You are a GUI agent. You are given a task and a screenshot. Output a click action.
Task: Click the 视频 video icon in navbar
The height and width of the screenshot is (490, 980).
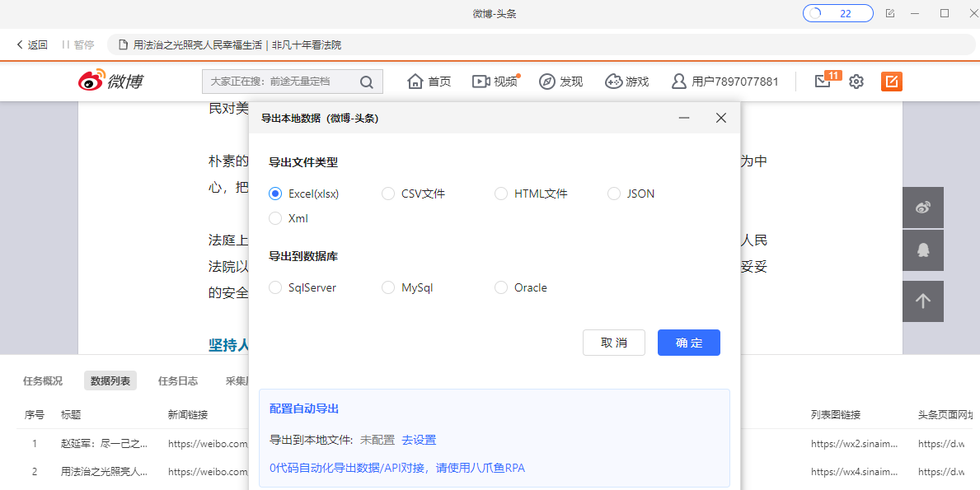click(481, 81)
